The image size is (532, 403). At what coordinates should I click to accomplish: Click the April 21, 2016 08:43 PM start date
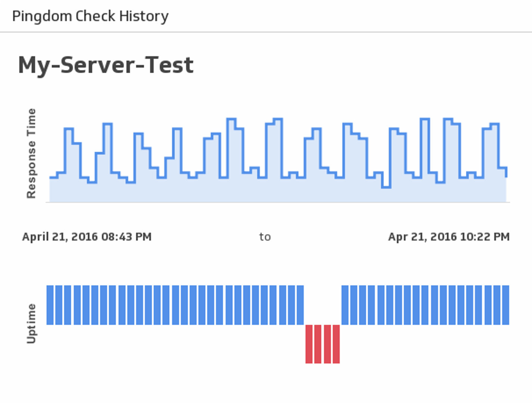(x=87, y=237)
